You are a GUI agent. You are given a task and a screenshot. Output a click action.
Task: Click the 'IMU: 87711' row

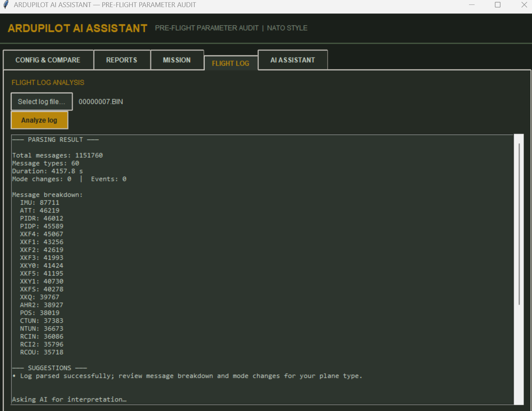click(40, 202)
